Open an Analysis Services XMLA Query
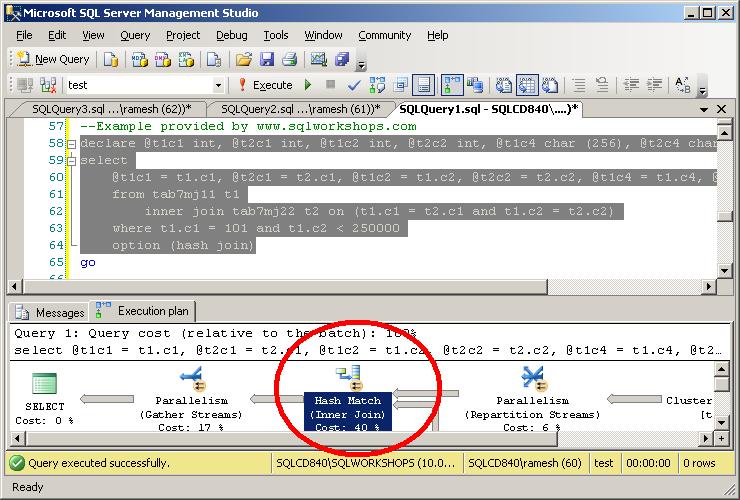This screenshot has width=740, height=500. click(186, 59)
